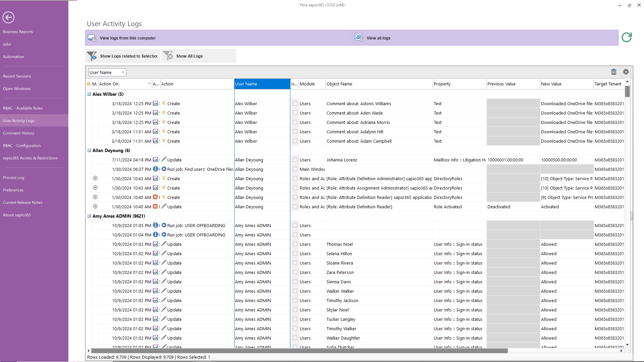Click the horizontal scrollbar of the grid
644x362 pixels.
pos(299,351)
